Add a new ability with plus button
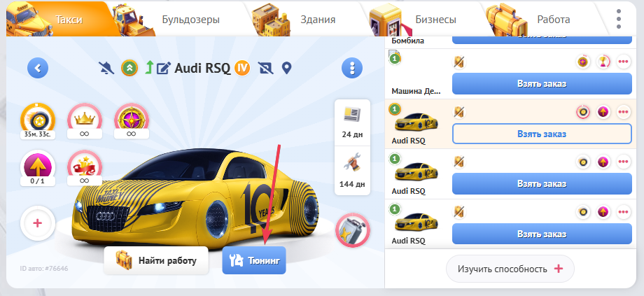Image resolution: width=644 pixels, height=296 pixels. point(38,223)
